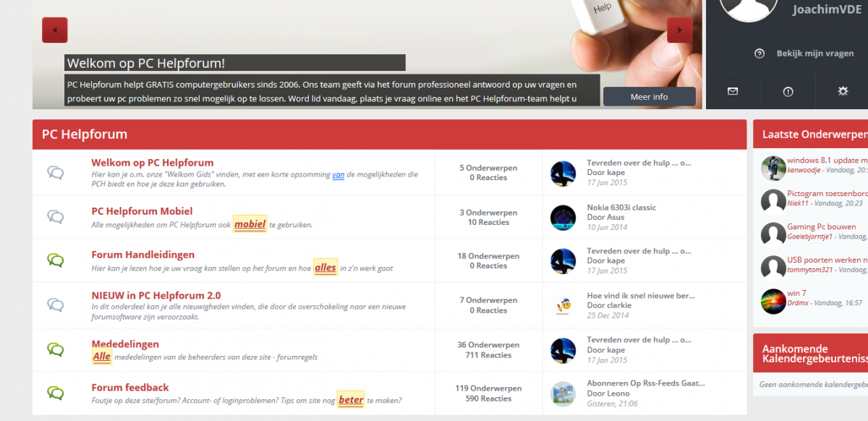Advance slider with right arrow button
This screenshot has width=868, height=421.
[680, 30]
